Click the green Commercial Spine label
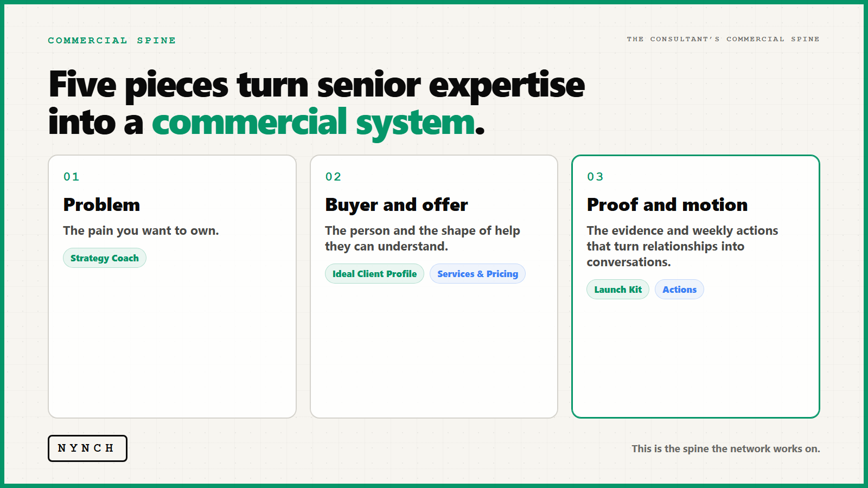 pos(112,41)
